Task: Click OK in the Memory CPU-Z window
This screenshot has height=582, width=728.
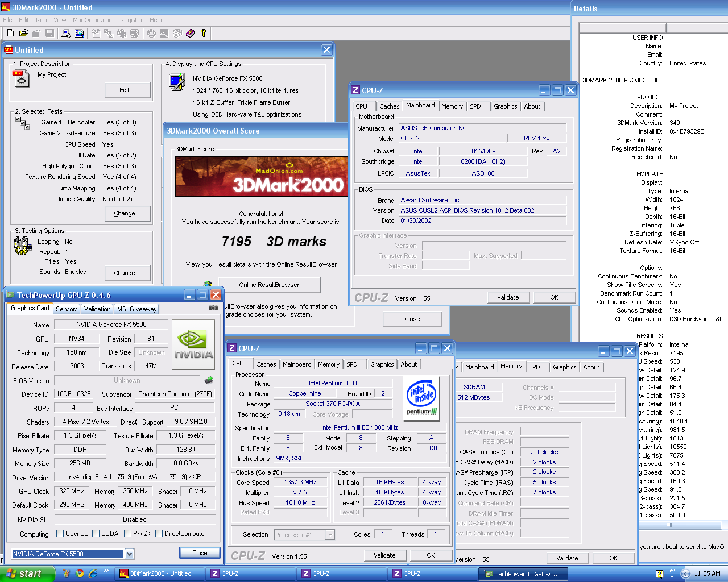Action: tap(613, 558)
